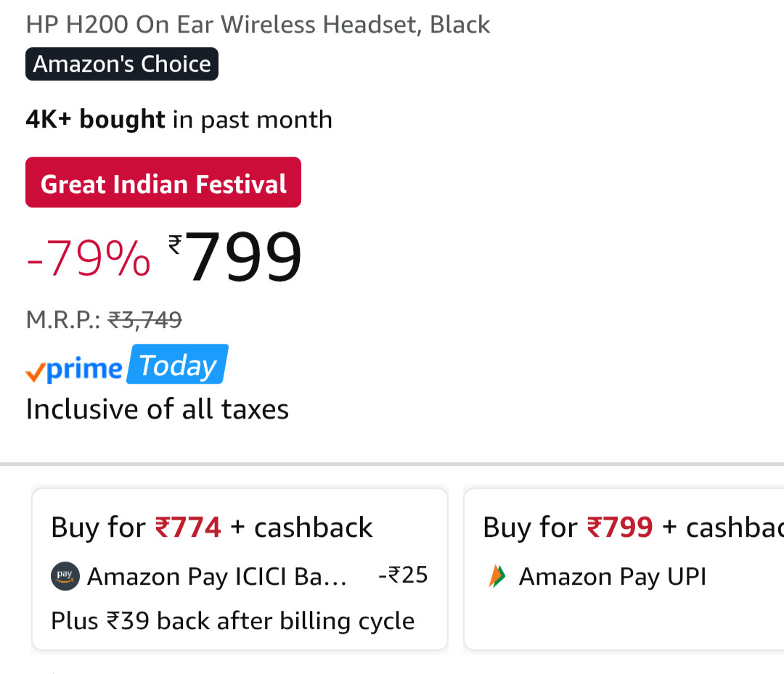Click the -₹25 discount amount

tap(403, 575)
